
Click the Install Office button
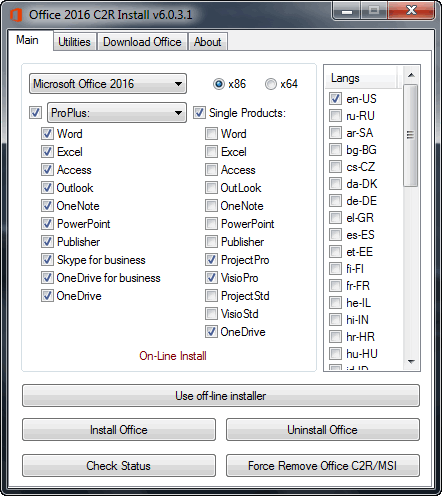(x=119, y=430)
